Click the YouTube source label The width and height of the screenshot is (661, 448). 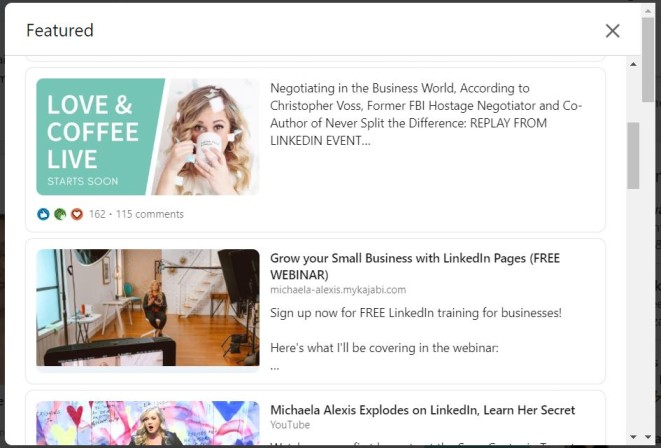point(290,425)
